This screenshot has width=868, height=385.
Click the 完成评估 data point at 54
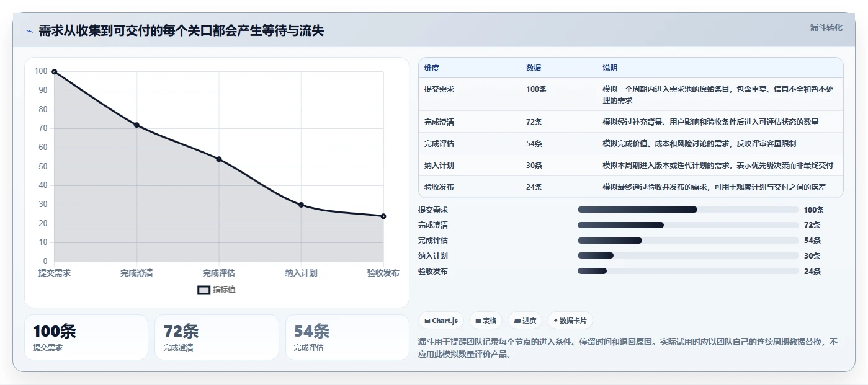click(219, 159)
